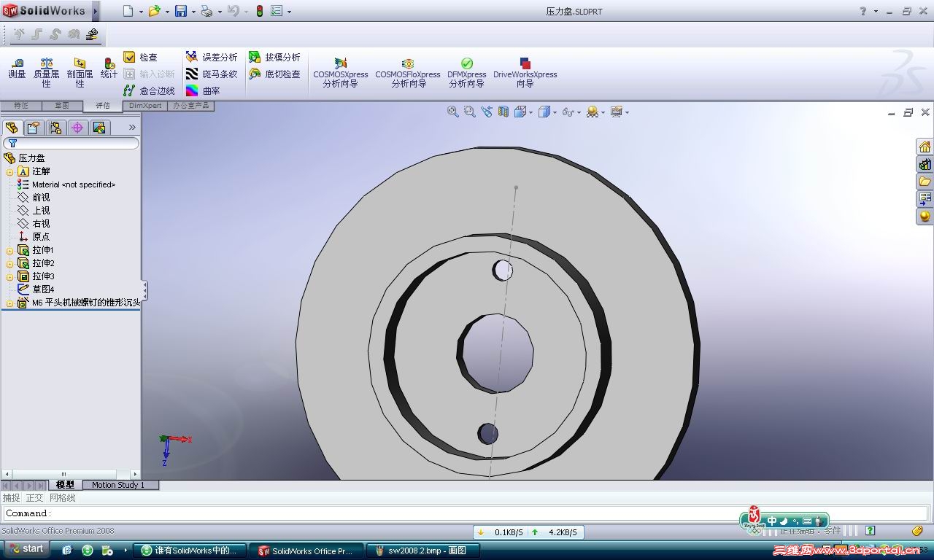This screenshot has width=934, height=560.
Task: Select the 模型 (Model) tab
Action: pyautogui.click(x=65, y=485)
